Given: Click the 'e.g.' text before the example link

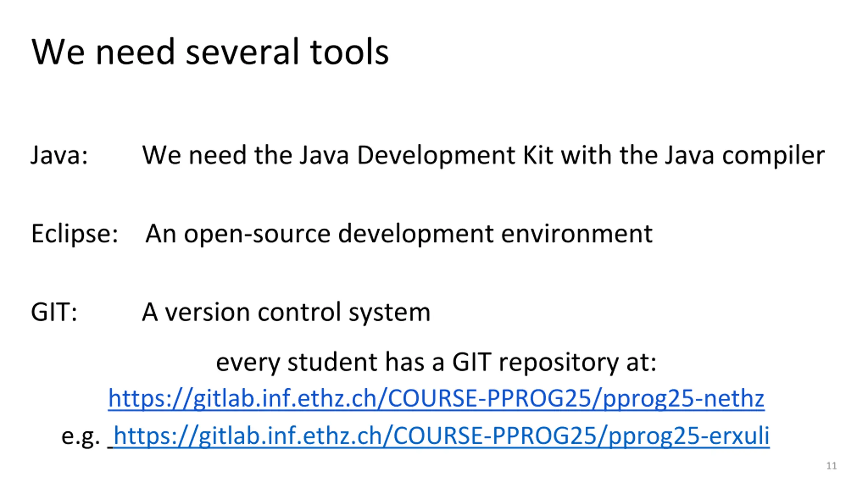Looking at the screenshot, I should pos(81,436).
